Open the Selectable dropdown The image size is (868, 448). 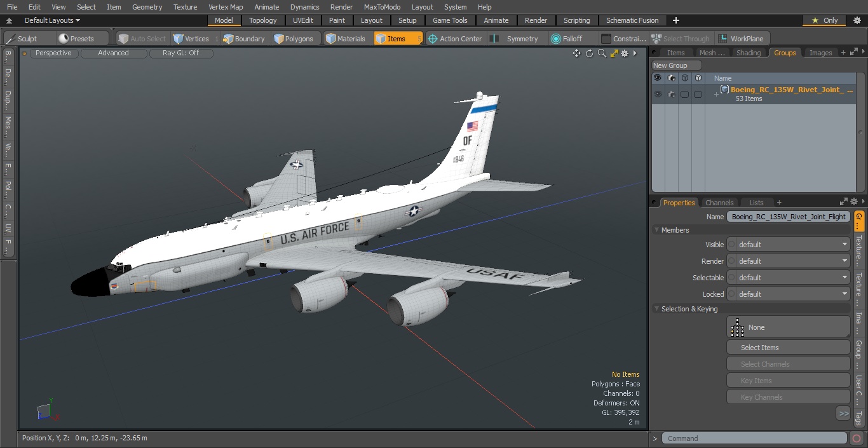pyautogui.click(x=788, y=278)
